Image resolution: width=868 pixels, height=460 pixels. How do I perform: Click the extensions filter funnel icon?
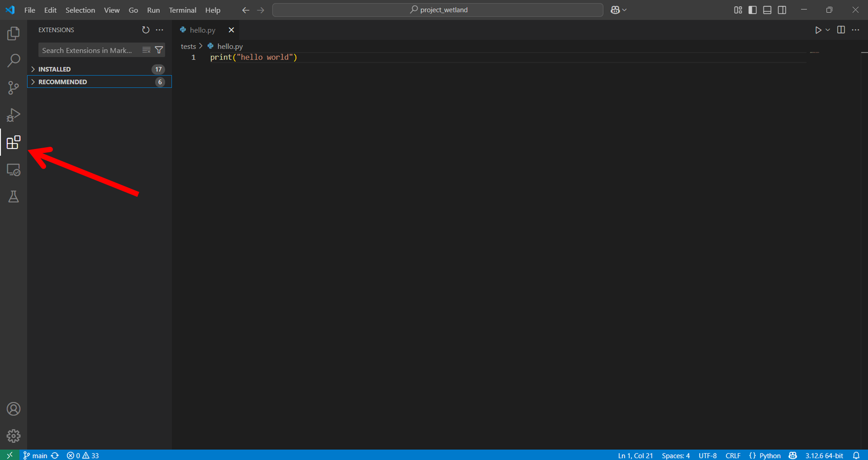pyautogui.click(x=159, y=50)
